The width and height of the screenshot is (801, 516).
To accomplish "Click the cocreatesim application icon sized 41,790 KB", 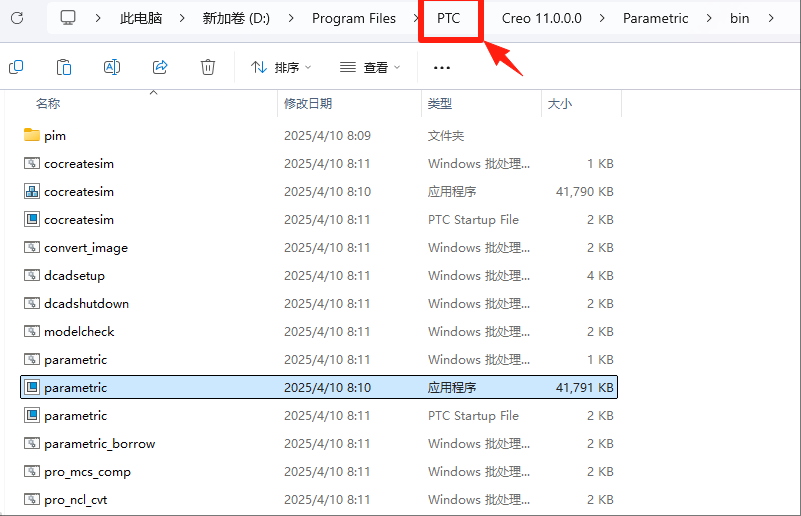I will [x=32, y=192].
